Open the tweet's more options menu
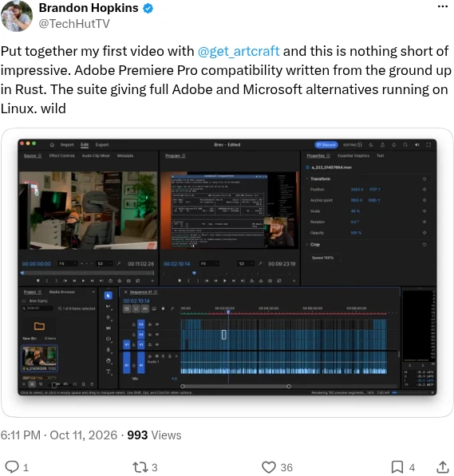 (x=443, y=6)
